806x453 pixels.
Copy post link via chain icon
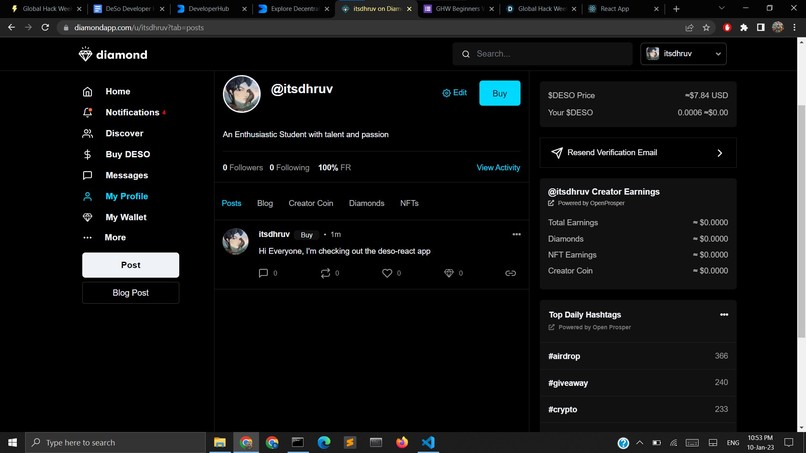pyautogui.click(x=510, y=273)
